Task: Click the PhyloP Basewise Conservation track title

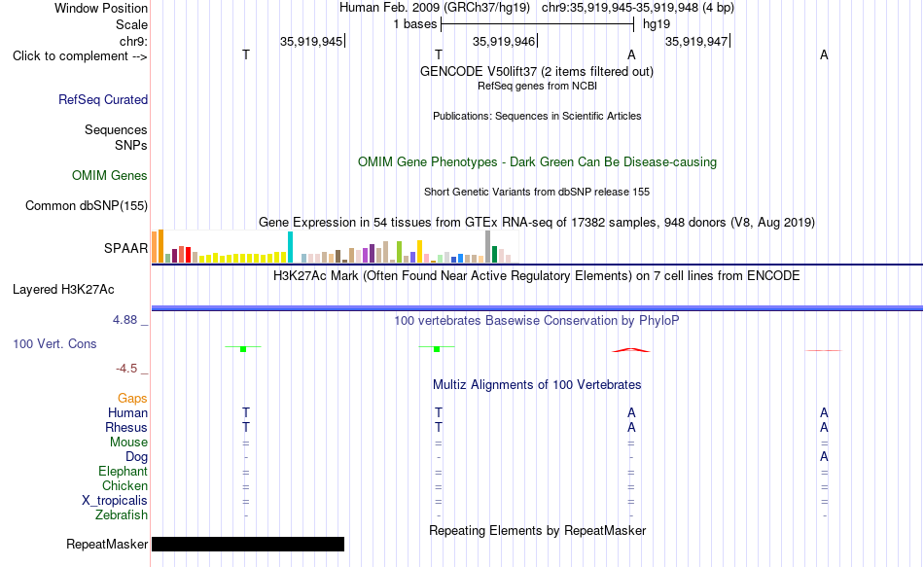Action: click(537, 321)
